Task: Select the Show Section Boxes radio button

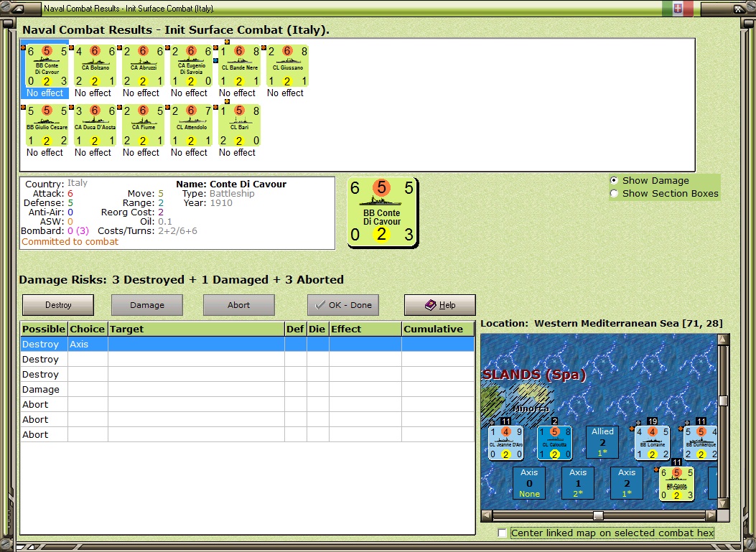Action: [x=614, y=193]
